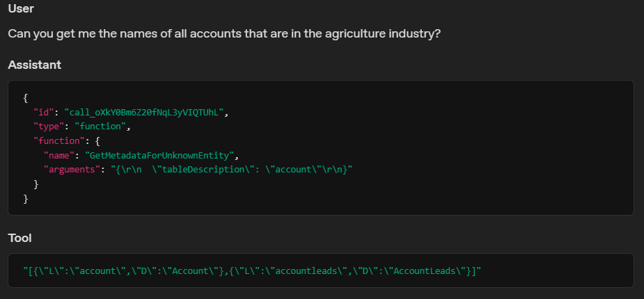The image size is (644, 299).
Task: Click the tableDescription arguments string
Action: 232,170
